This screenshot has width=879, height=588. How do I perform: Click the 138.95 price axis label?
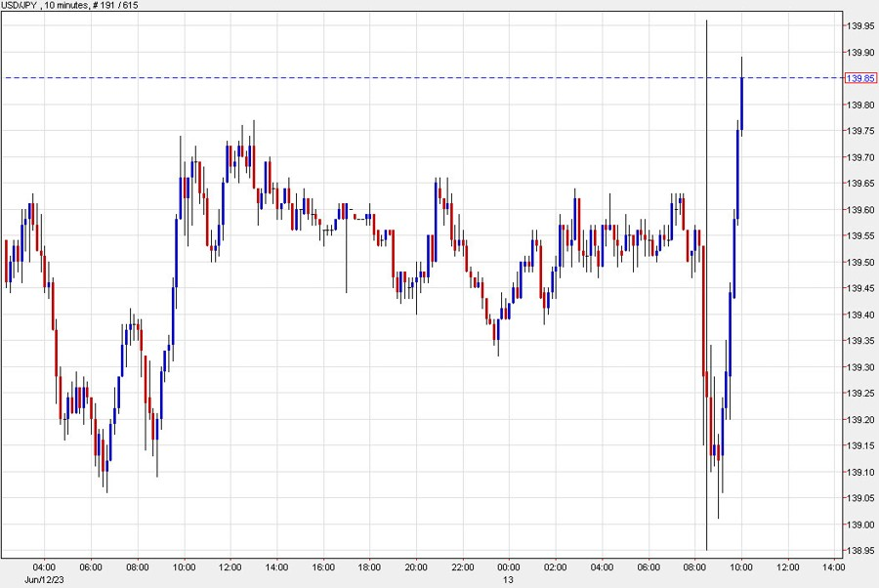(859, 552)
